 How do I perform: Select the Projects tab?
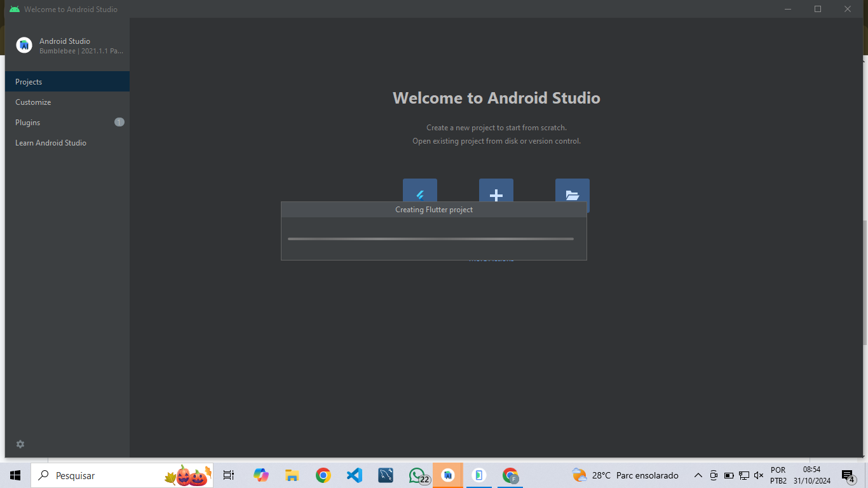coord(67,81)
